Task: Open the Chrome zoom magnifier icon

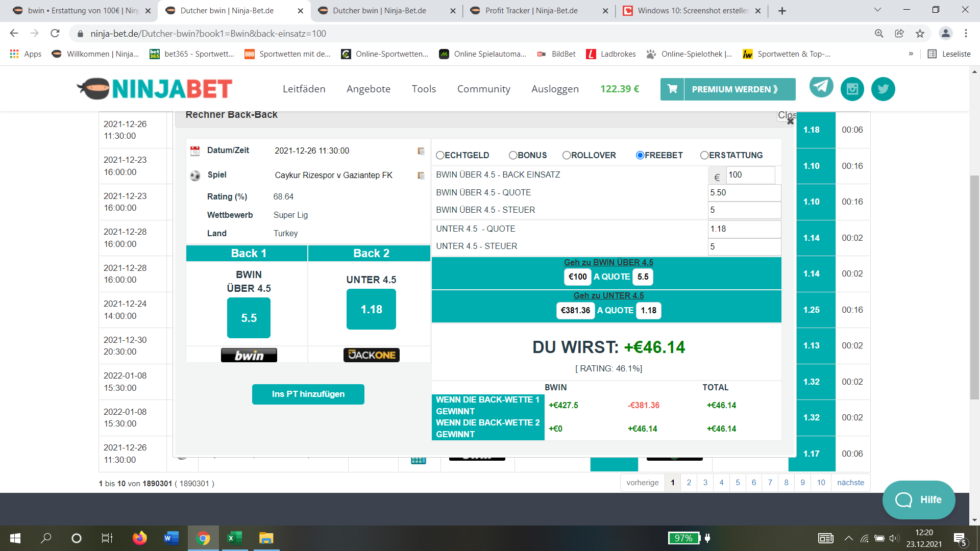Action: 879,33
